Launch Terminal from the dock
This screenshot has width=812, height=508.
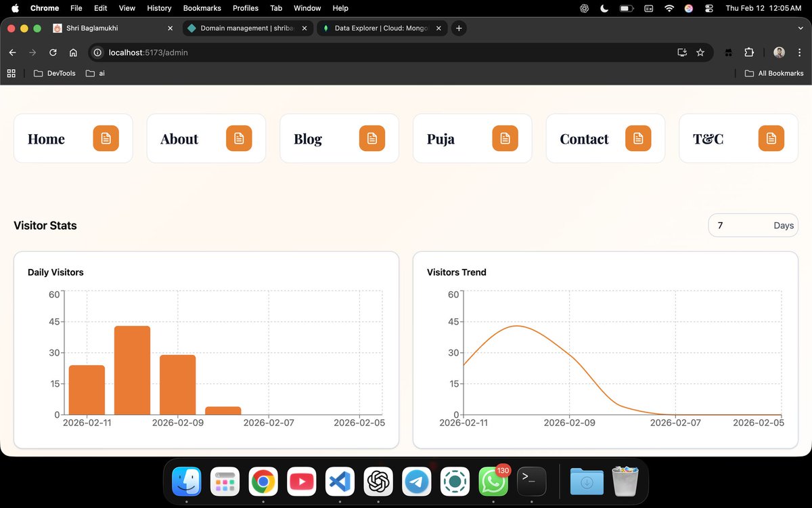pyautogui.click(x=532, y=482)
